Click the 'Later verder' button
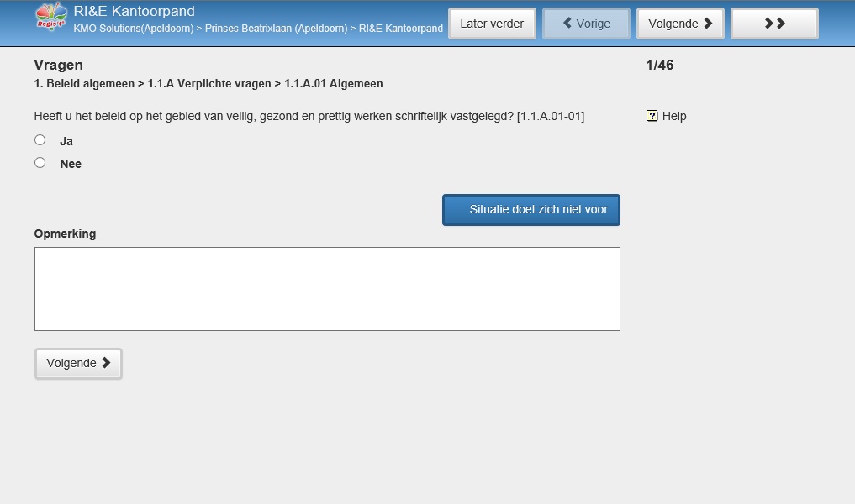This screenshot has height=504, width=855. click(492, 24)
